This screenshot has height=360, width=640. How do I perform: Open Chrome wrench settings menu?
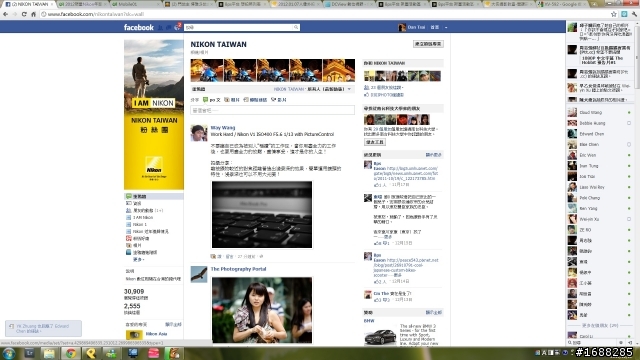(x=634, y=14)
